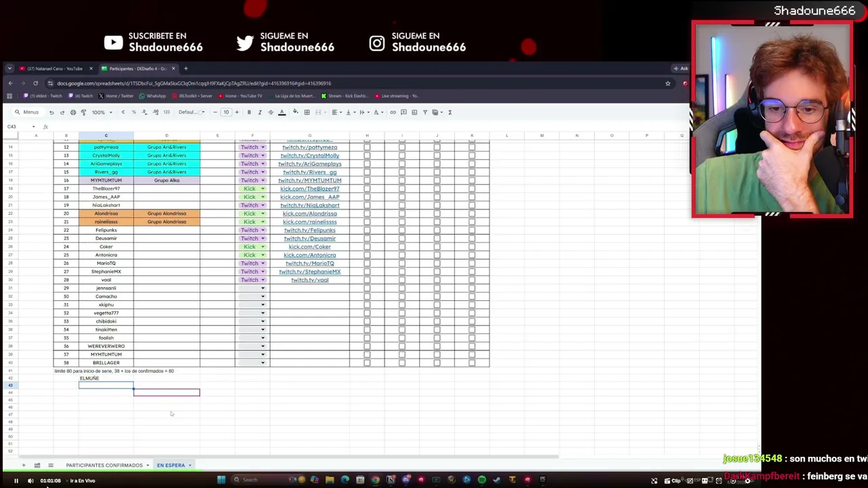868x488 pixels.
Task: Open twitch.tv/AriGameplays link
Action: (x=309, y=164)
